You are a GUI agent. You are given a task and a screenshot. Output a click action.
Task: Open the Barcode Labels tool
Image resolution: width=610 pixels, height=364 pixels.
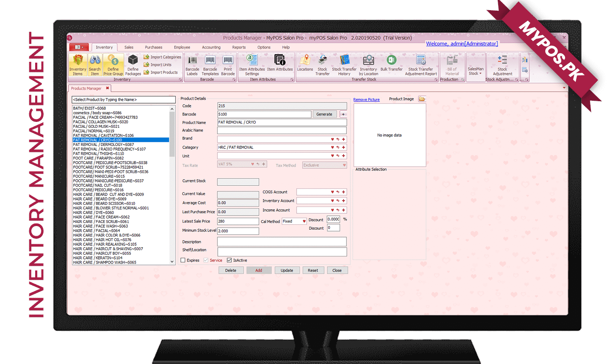pyautogui.click(x=192, y=65)
